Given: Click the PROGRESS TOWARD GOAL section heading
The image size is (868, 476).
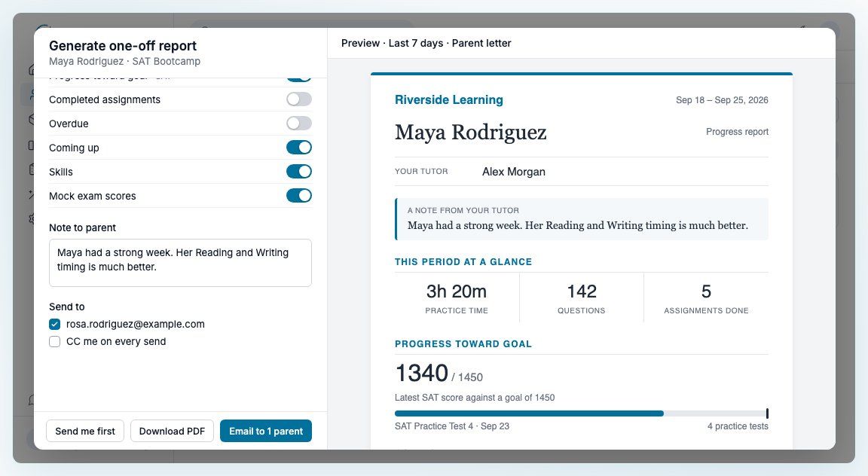Looking at the screenshot, I should click(x=463, y=343).
